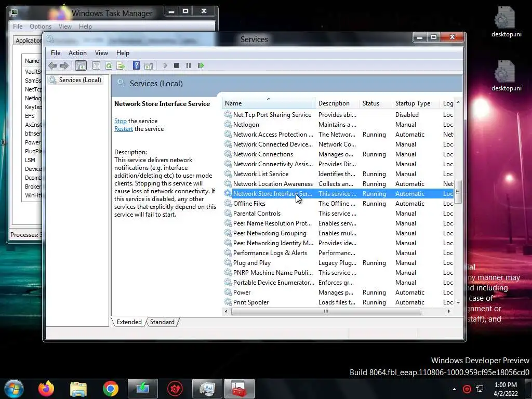This screenshot has width=532, height=399.
Task: Click gear icon of Print Spooler row
Action: point(228,302)
